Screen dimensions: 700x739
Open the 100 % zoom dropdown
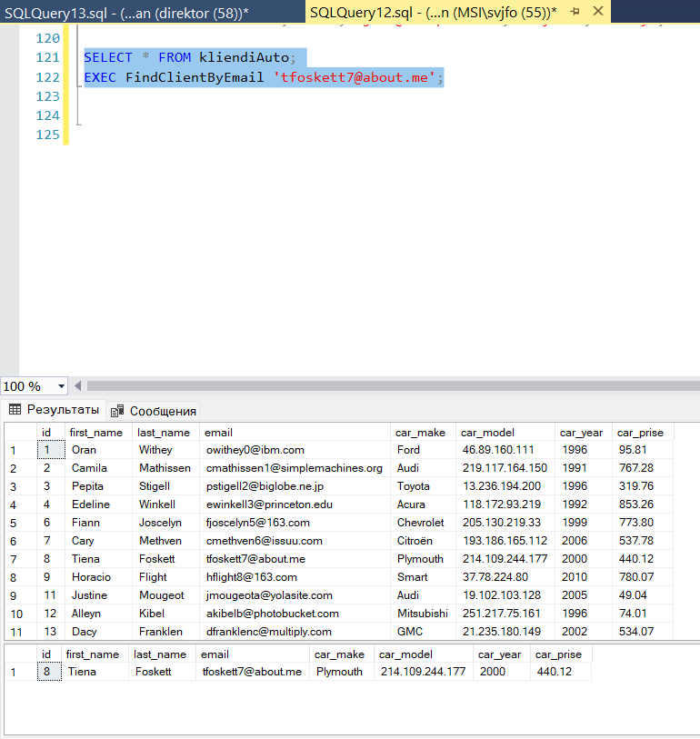61,386
